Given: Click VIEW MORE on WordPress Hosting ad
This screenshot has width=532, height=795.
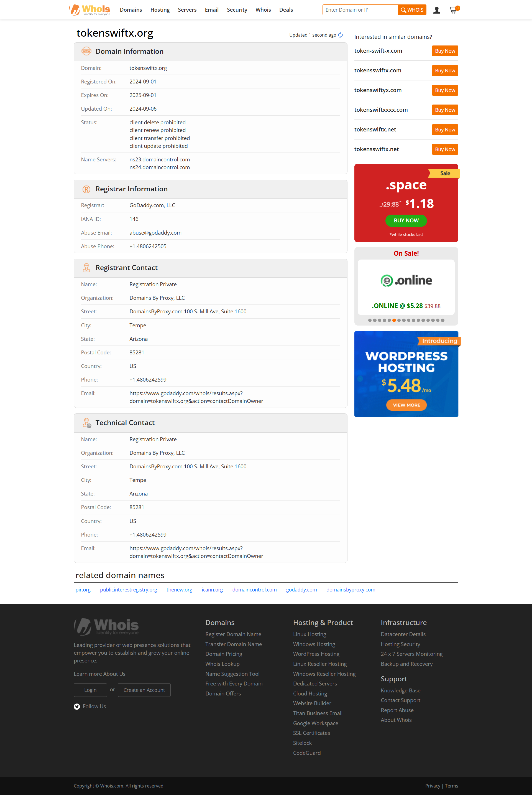Looking at the screenshot, I should (x=406, y=405).
